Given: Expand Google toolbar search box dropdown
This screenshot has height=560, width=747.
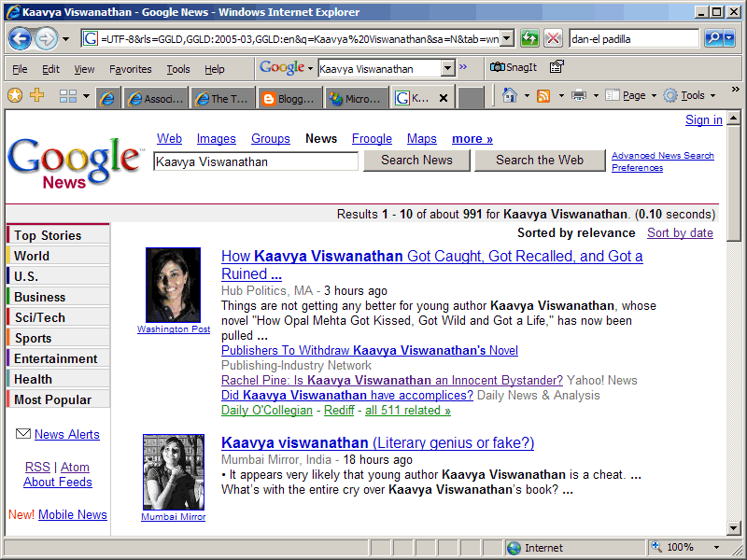Looking at the screenshot, I should (x=447, y=68).
